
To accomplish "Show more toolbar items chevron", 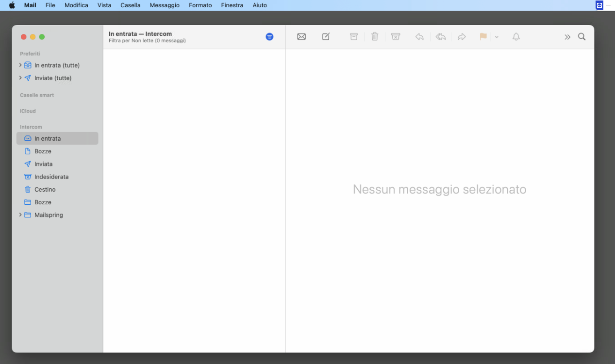I will [x=567, y=37].
